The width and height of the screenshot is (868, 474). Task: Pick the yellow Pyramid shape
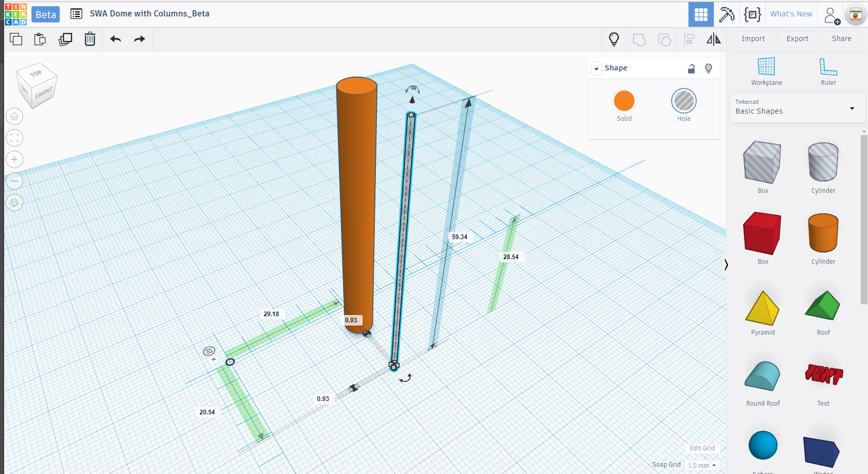coord(763,309)
